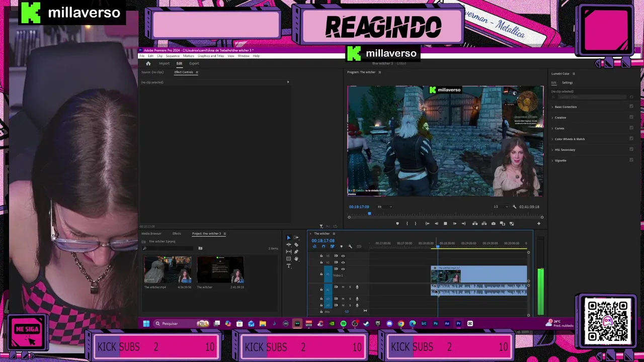This screenshot has height=362, width=644.
Task: Solo audio track A1
Action: (x=350, y=287)
